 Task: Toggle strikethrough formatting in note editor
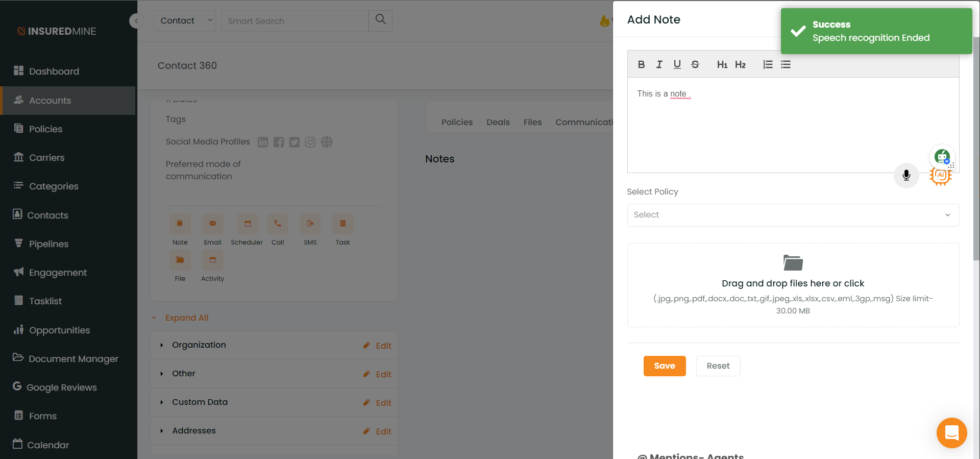[x=695, y=64]
